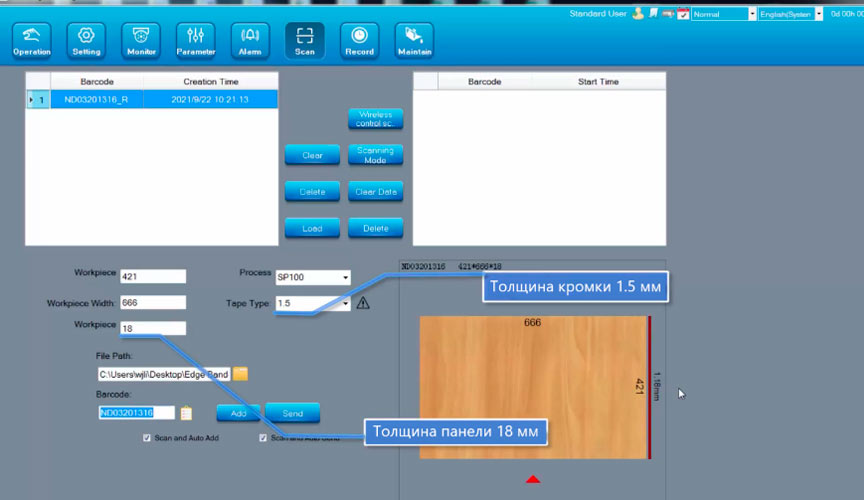Open the Maintain page
This screenshot has width=864, height=500.
tap(414, 40)
